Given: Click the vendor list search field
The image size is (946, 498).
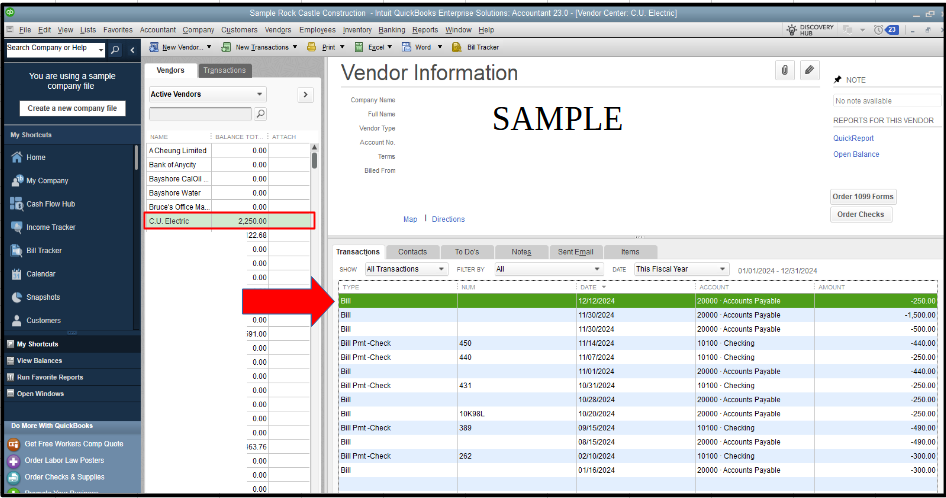Looking at the screenshot, I should tap(200, 113).
